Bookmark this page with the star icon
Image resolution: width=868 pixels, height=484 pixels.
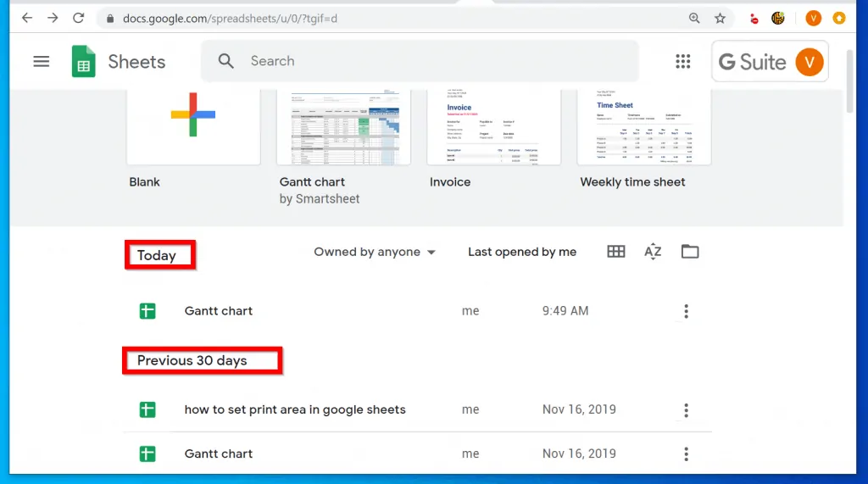720,19
